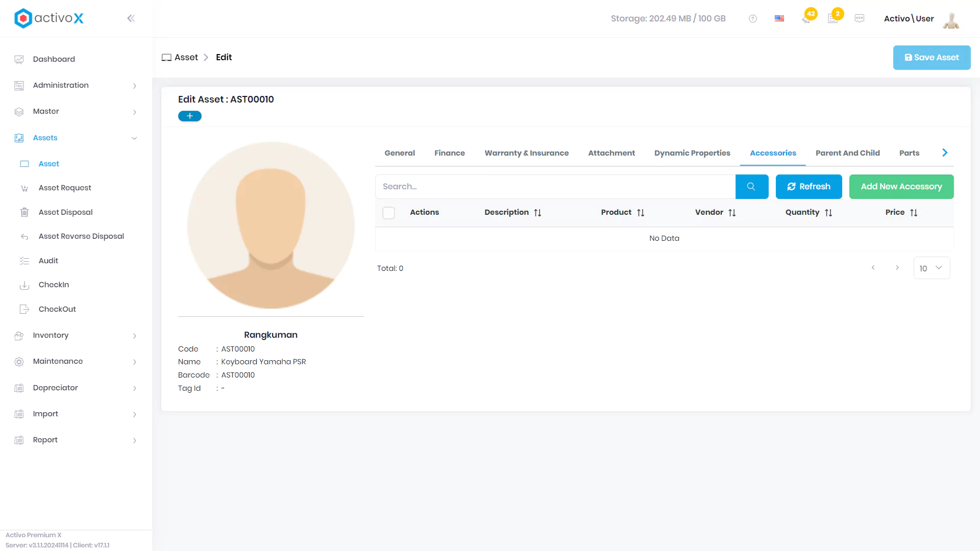Click the asset avatar placeholder image
The height and width of the screenshot is (551, 980).
pyautogui.click(x=271, y=225)
